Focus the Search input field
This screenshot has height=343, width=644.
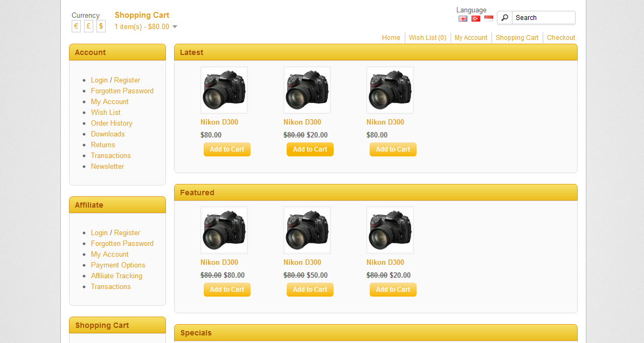coord(543,18)
